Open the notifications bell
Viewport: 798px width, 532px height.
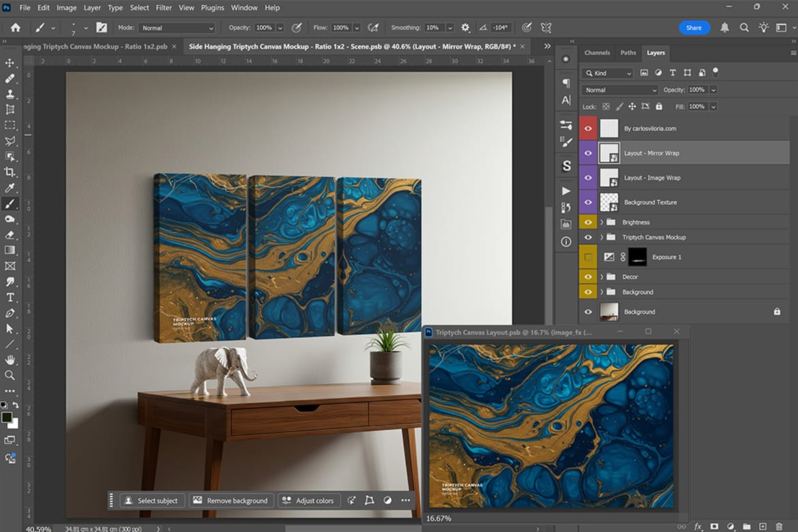[725, 27]
